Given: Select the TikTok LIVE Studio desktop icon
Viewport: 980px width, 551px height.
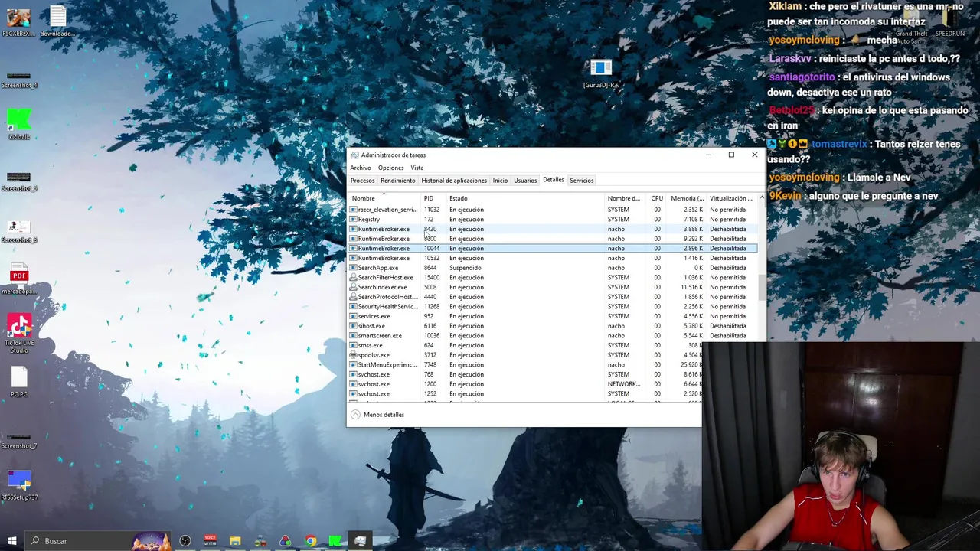Looking at the screenshot, I should [x=19, y=334].
